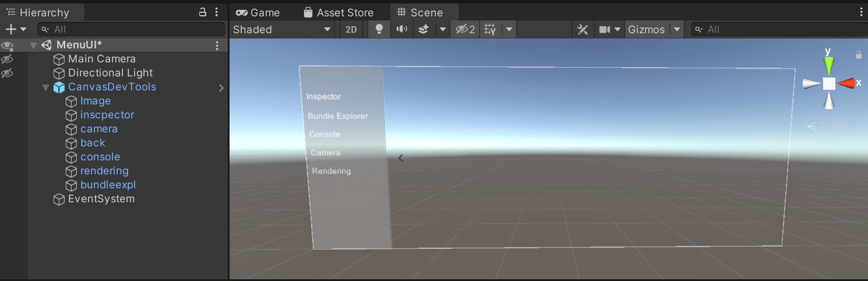Toggle scene lighting with the lightbulb icon

tap(379, 29)
